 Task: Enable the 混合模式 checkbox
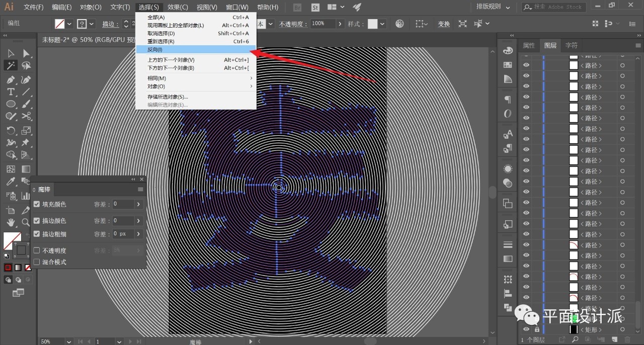click(x=37, y=262)
